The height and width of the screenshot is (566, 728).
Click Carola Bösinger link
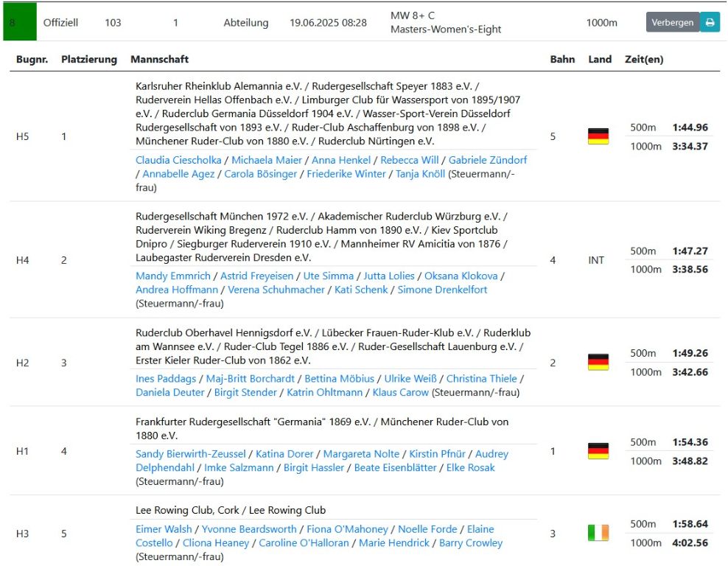260,174
